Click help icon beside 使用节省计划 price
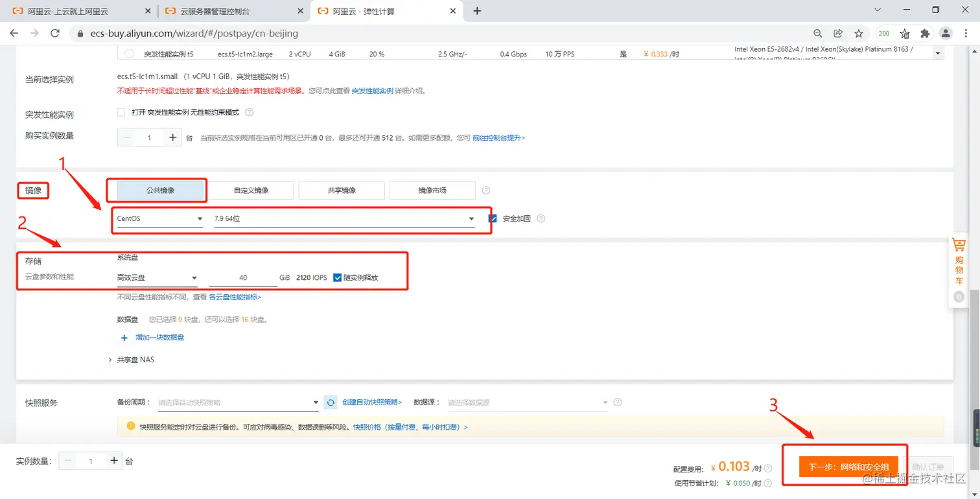The height and width of the screenshot is (499, 980). click(x=768, y=483)
